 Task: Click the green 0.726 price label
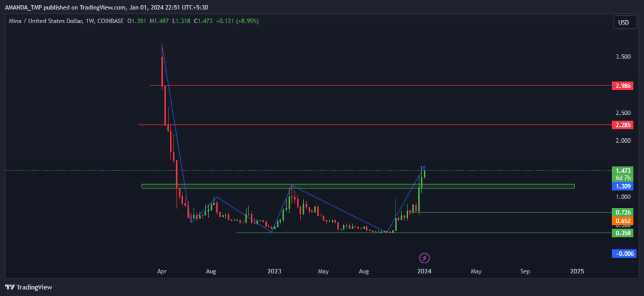622,212
